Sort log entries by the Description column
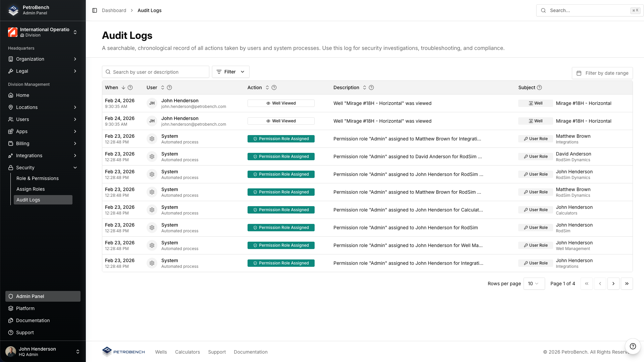The image size is (644, 362). 364,87
